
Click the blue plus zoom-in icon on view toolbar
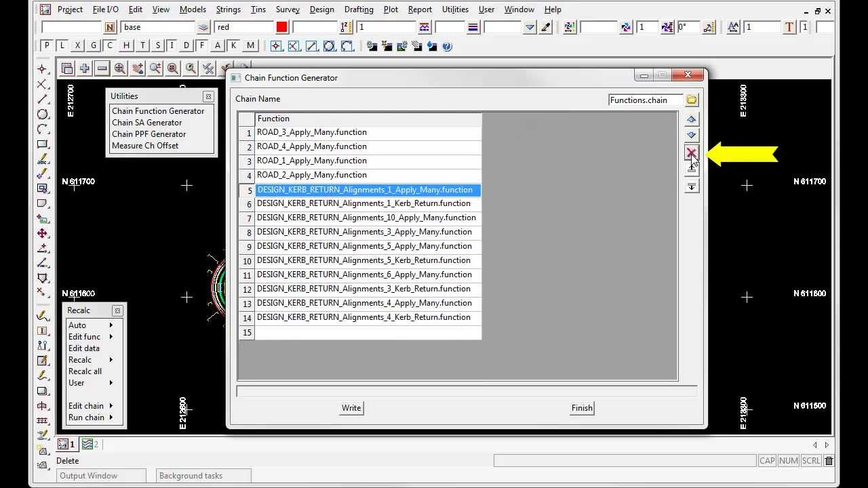(84, 68)
